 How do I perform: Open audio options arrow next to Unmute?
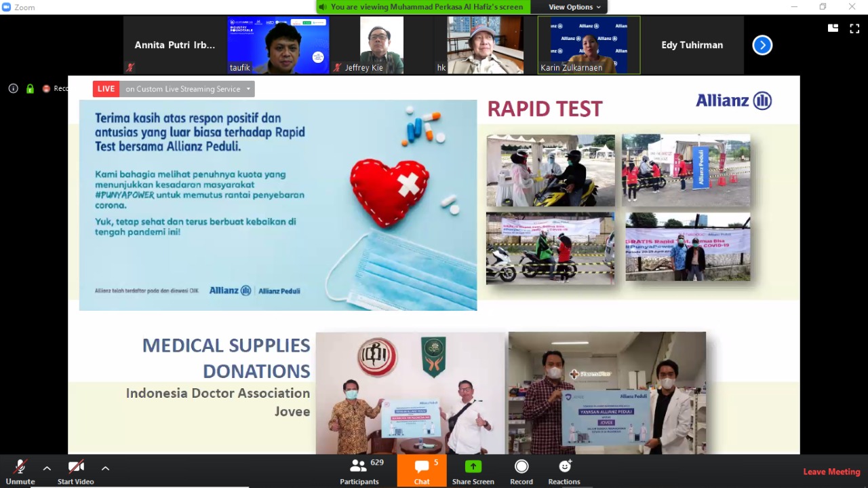[47, 468]
